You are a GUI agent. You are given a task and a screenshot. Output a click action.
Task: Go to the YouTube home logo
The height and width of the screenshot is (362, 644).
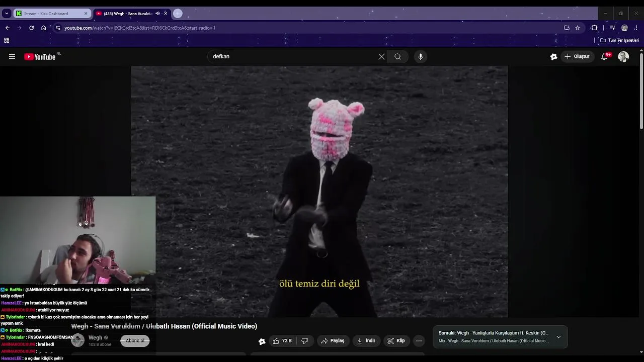click(40, 57)
